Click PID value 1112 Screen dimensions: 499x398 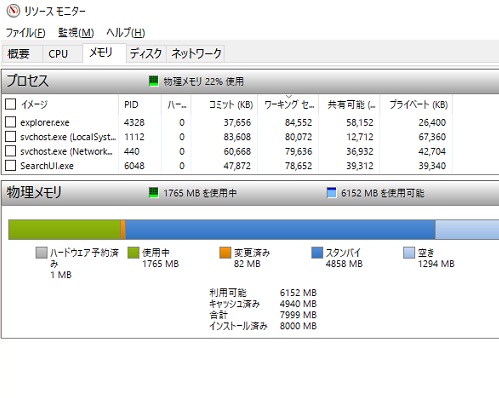[x=134, y=137]
